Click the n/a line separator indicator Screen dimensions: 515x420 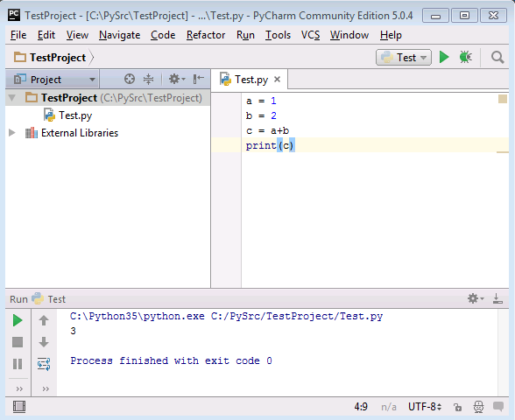click(x=389, y=407)
